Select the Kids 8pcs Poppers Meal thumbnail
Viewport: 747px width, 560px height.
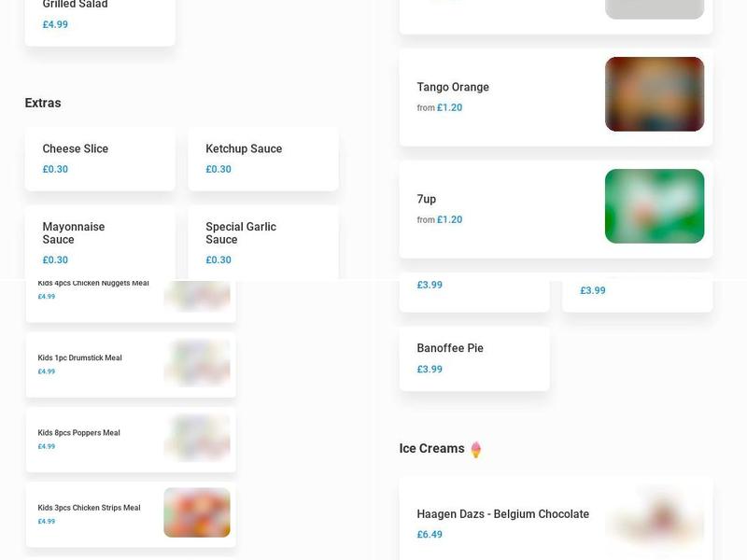coord(197,437)
